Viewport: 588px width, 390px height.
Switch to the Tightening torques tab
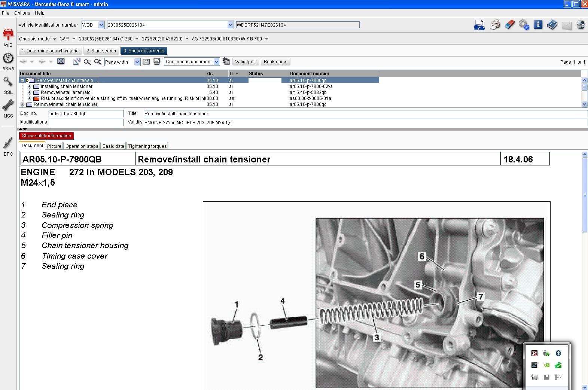point(147,146)
